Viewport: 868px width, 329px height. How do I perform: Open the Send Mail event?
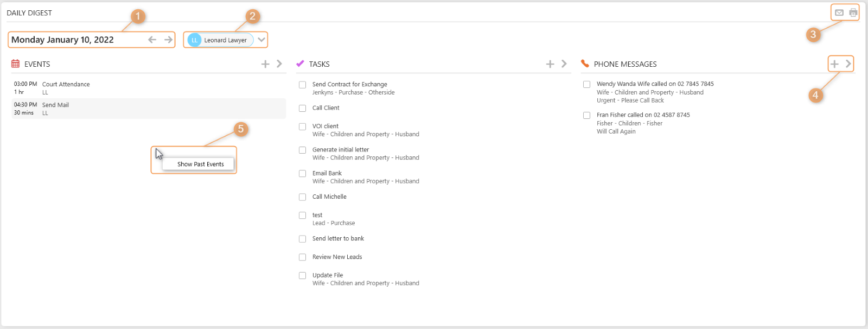pyautogui.click(x=55, y=105)
